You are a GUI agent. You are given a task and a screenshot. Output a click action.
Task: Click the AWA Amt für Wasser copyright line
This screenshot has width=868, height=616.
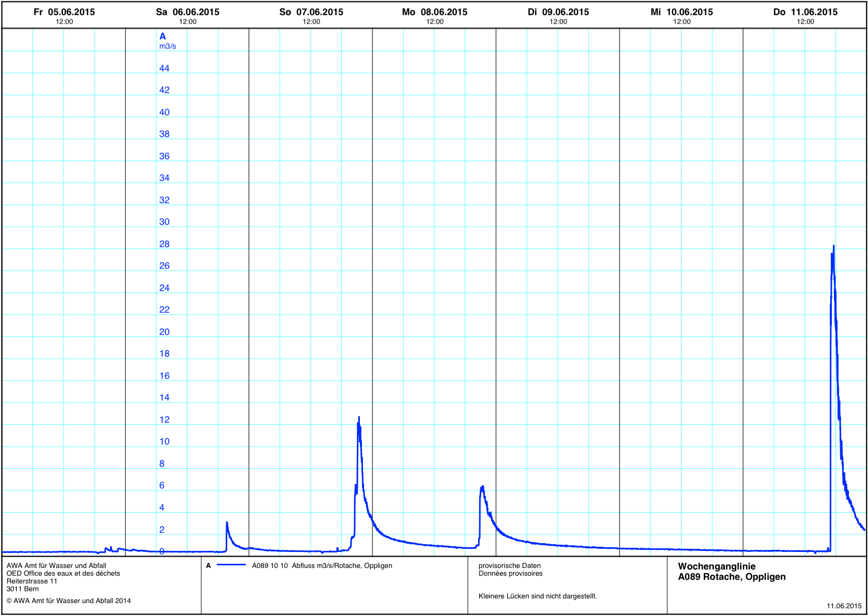pos(69,600)
